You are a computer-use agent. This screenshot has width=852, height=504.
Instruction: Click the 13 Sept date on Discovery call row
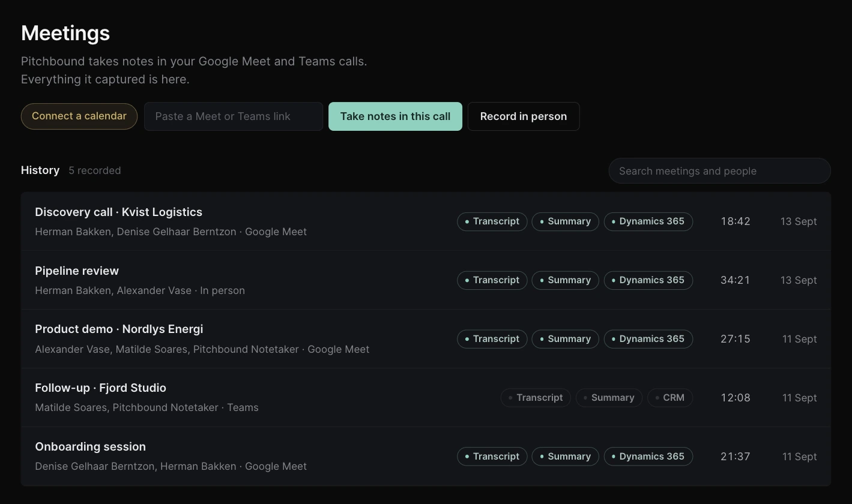coord(799,221)
